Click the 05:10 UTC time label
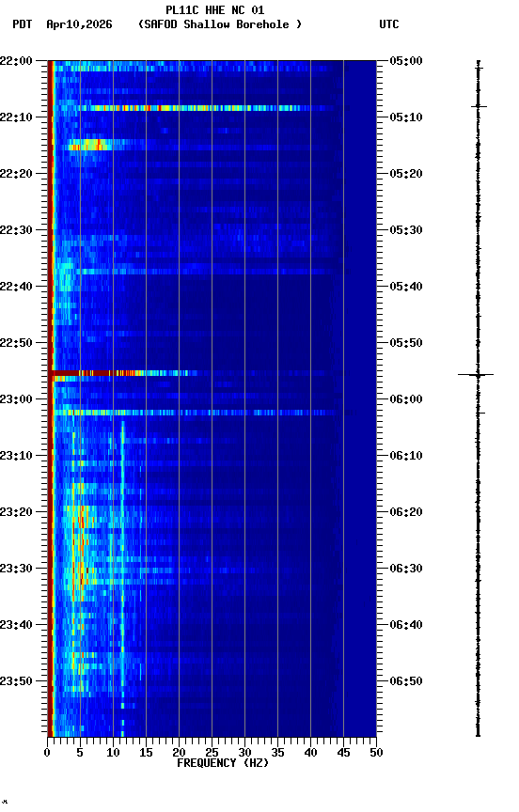 (x=406, y=117)
